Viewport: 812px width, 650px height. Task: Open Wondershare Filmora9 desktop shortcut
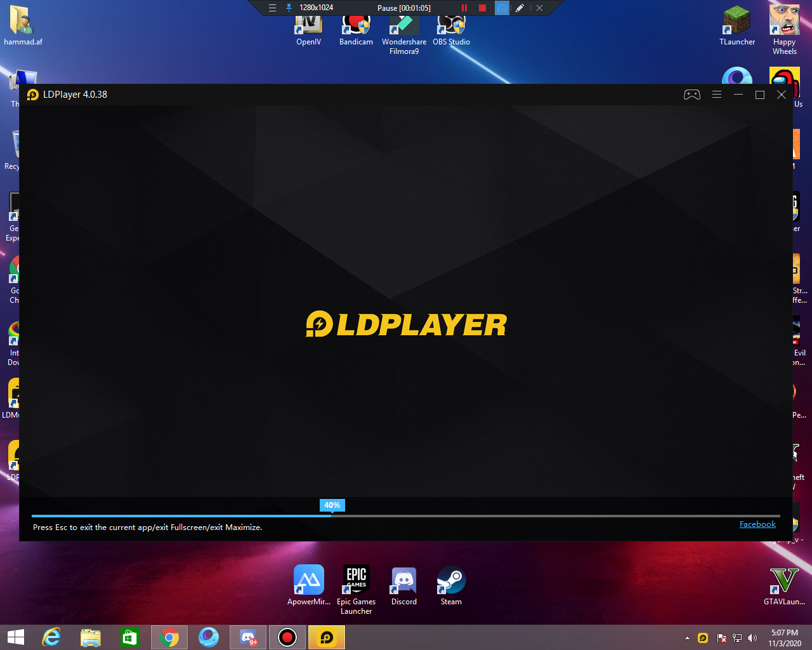(404, 34)
